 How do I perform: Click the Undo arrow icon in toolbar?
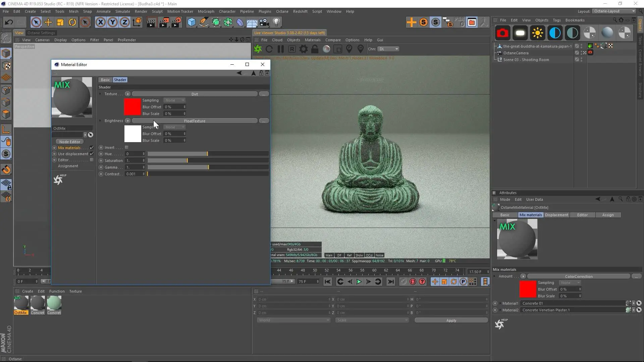tap(9, 22)
